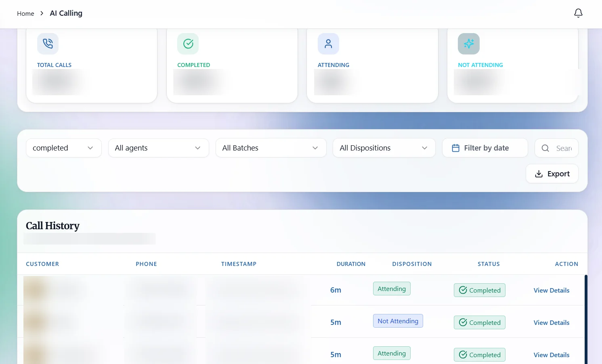This screenshot has height=364, width=602.
Task: View Details for the 6m call
Action: (552, 291)
